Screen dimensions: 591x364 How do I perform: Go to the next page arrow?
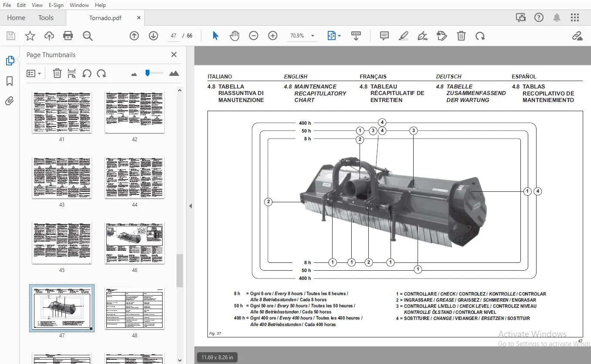[x=153, y=36]
